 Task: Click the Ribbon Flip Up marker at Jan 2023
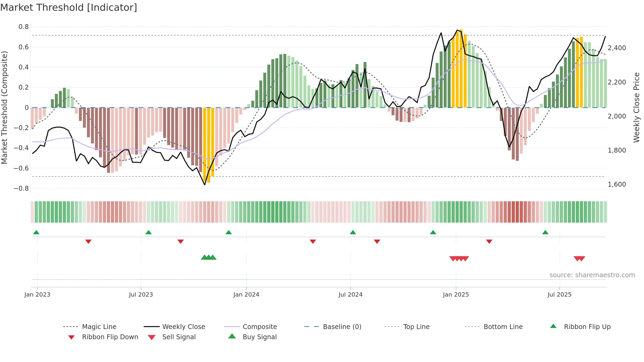pyautogui.click(x=36, y=232)
